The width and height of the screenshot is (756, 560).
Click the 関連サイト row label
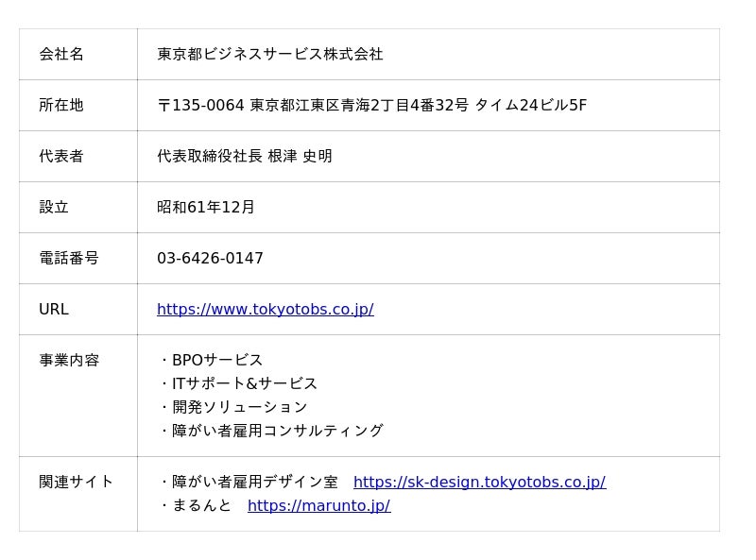77,483
